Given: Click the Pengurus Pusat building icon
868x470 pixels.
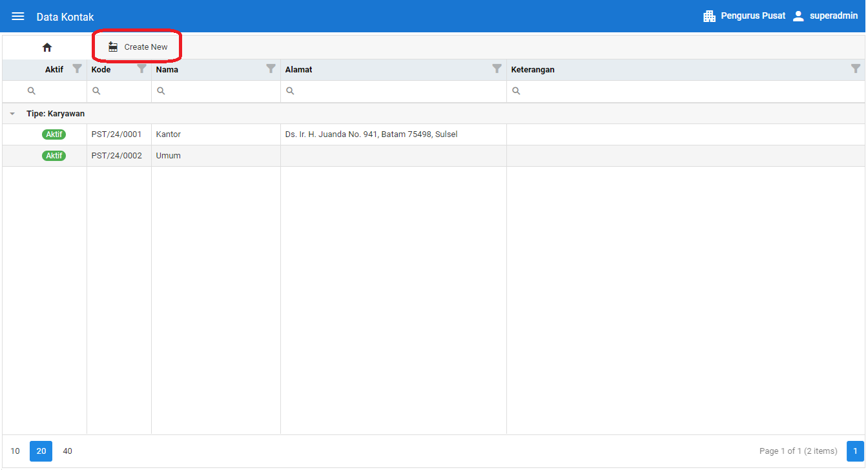Looking at the screenshot, I should coord(709,16).
